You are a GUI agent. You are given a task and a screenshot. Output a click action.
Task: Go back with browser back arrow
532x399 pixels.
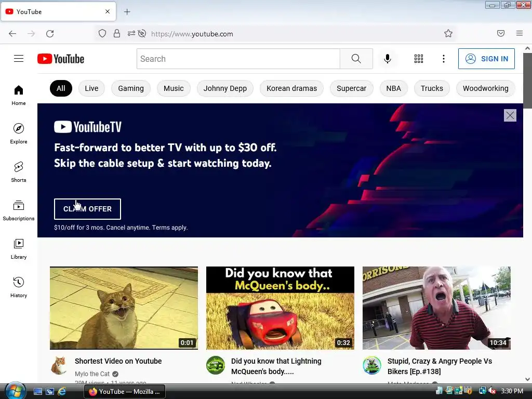(x=12, y=34)
